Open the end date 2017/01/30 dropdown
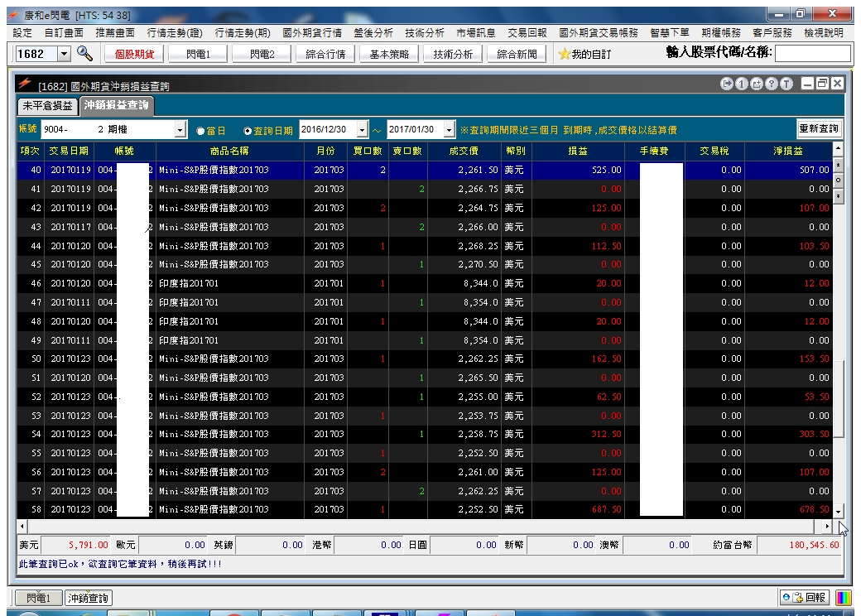 (450, 129)
